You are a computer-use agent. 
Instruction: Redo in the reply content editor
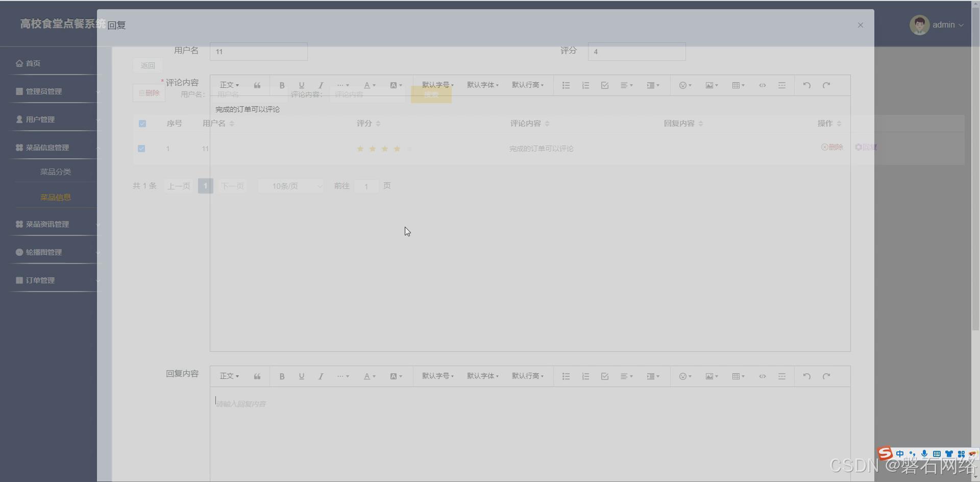point(826,376)
